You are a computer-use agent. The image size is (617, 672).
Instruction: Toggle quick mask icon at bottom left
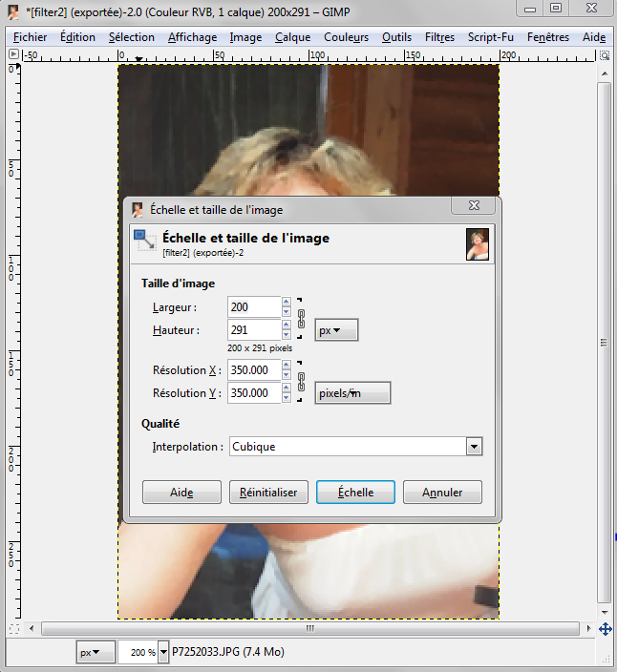pyautogui.click(x=14, y=629)
